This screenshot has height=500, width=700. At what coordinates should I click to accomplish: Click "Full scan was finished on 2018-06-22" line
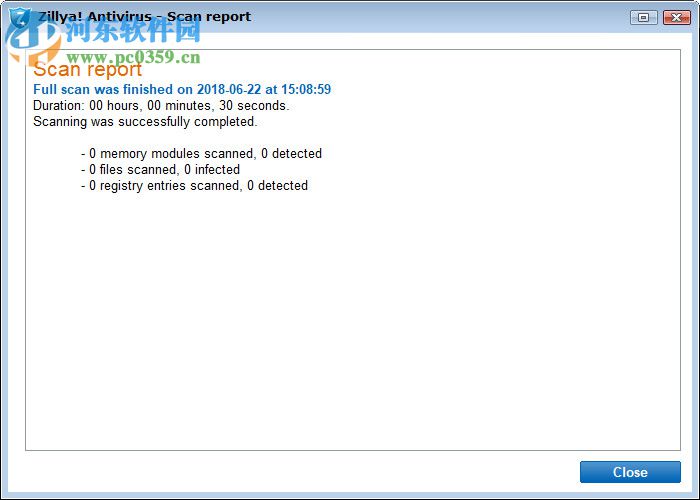tap(182, 89)
